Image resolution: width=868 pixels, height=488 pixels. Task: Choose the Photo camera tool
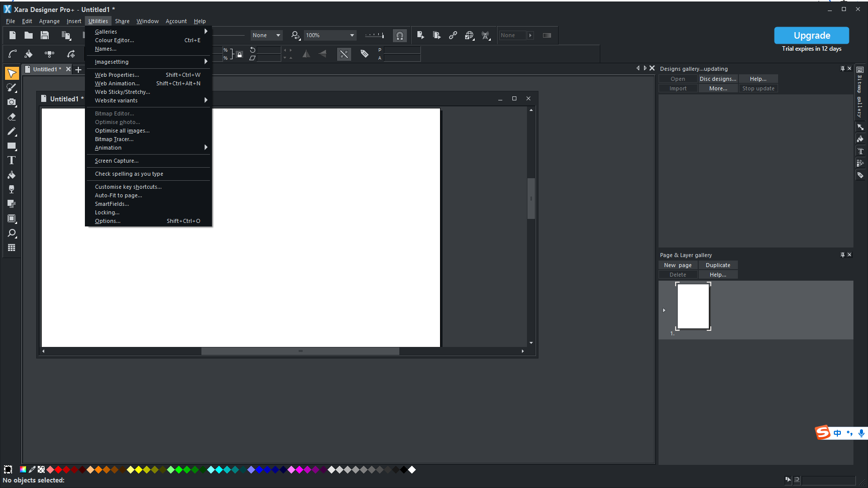coord(11,102)
